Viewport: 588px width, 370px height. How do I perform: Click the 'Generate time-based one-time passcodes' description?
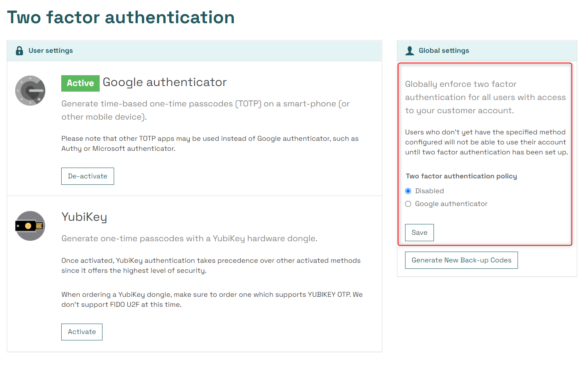click(205, 110)
